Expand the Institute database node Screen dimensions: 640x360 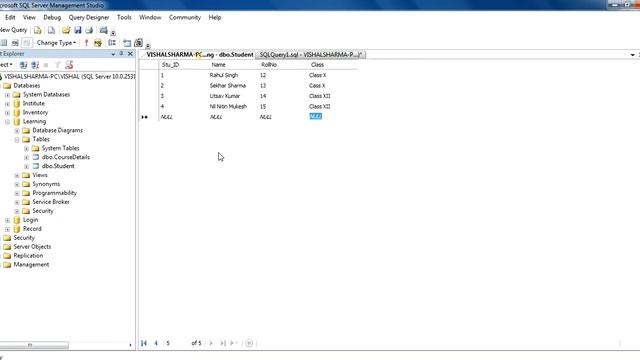click(x=7, y=104)
